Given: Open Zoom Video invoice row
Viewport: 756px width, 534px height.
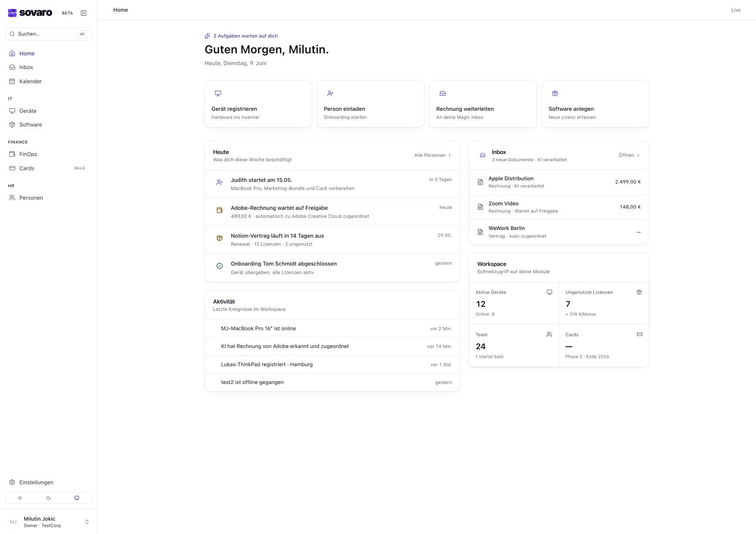Looking at the screenshot, I should pos(559,207).
